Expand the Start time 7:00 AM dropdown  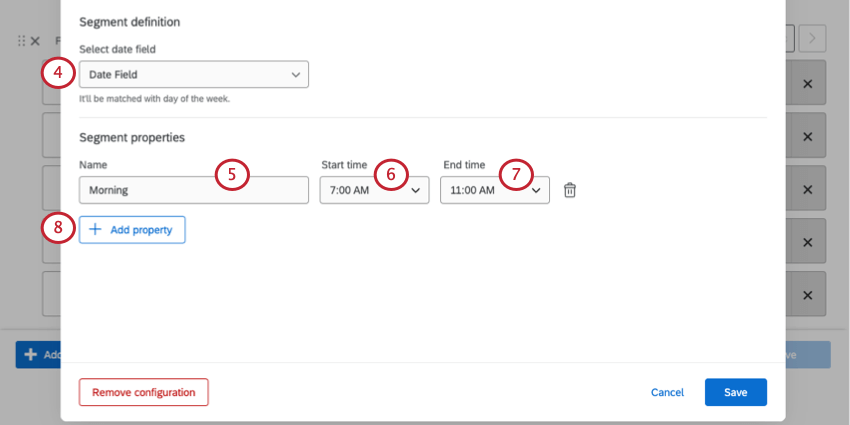[x=374, y=190]
